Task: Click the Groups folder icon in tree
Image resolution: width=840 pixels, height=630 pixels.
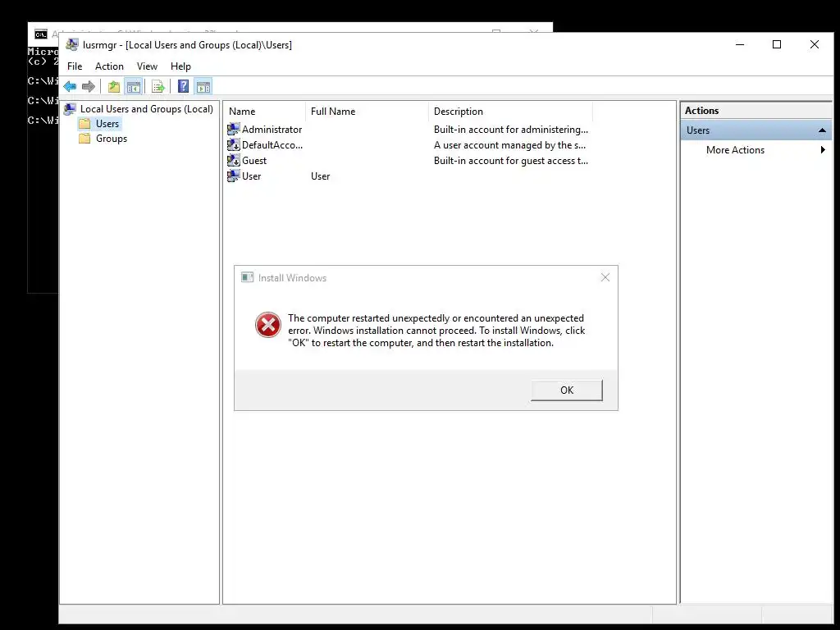Action: pyautogui.click(x=84, y=139)
